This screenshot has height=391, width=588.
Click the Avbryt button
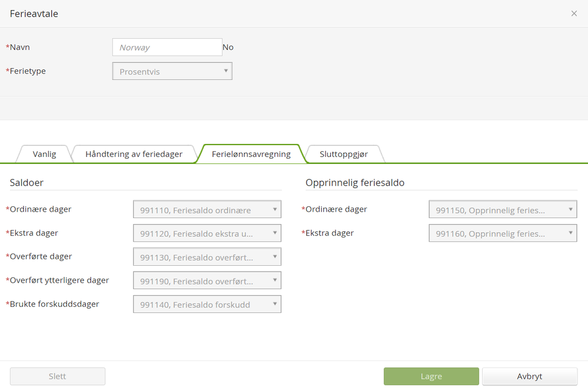click(x=529, y=376)
